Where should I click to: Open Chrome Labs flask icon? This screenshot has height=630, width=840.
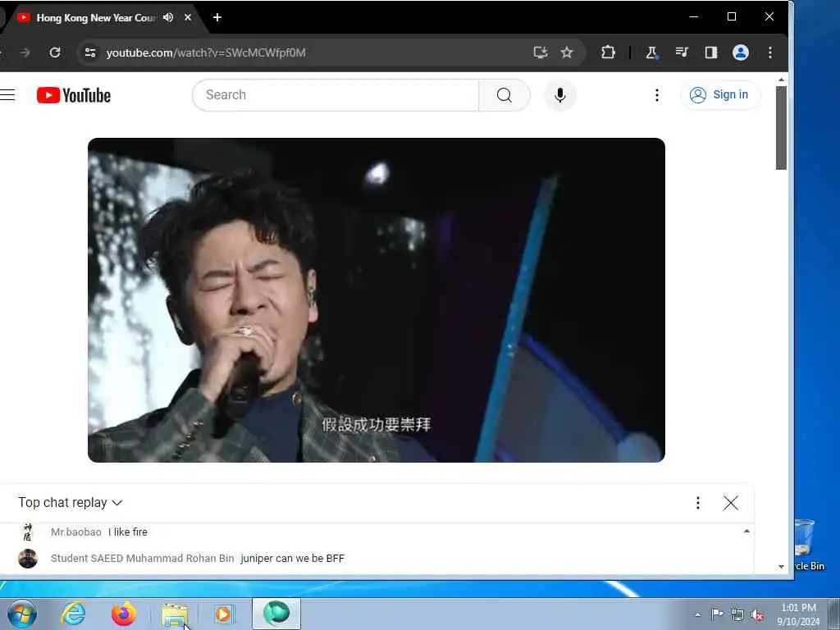tap(652, 52)
